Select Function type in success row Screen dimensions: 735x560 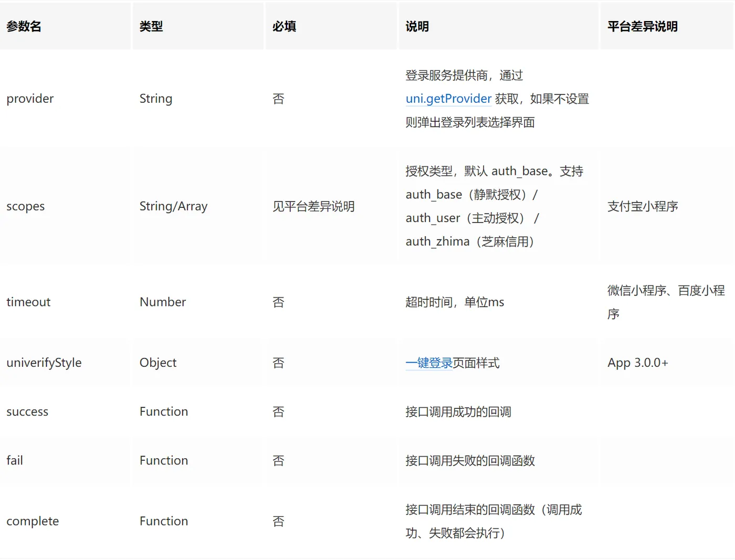point(164,411)
